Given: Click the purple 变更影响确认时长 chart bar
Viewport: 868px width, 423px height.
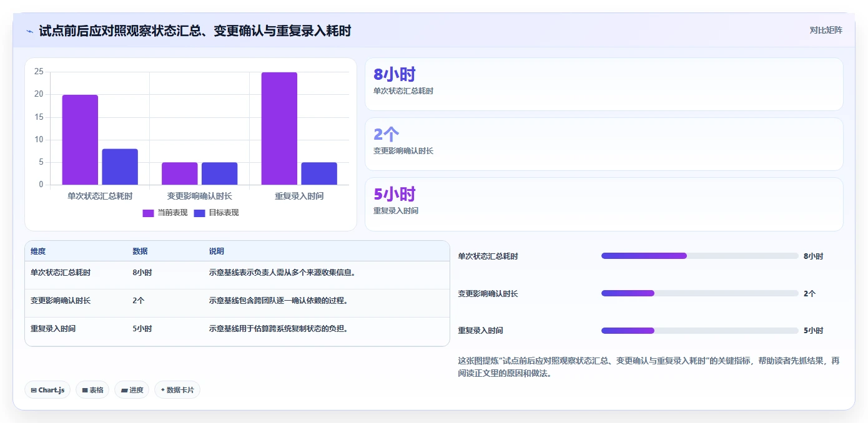Looking at the screenshot, I should click(x=180, y=173).
